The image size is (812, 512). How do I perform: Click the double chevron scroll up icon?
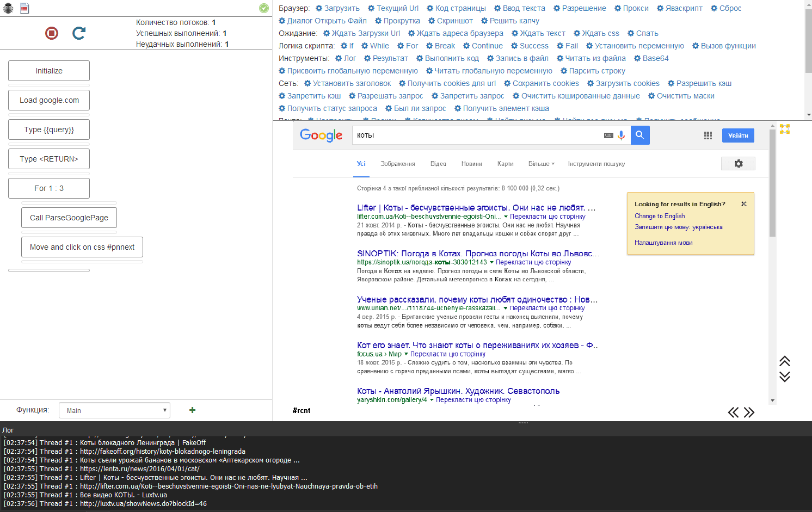pyautogui.click(x=784, y=361)
